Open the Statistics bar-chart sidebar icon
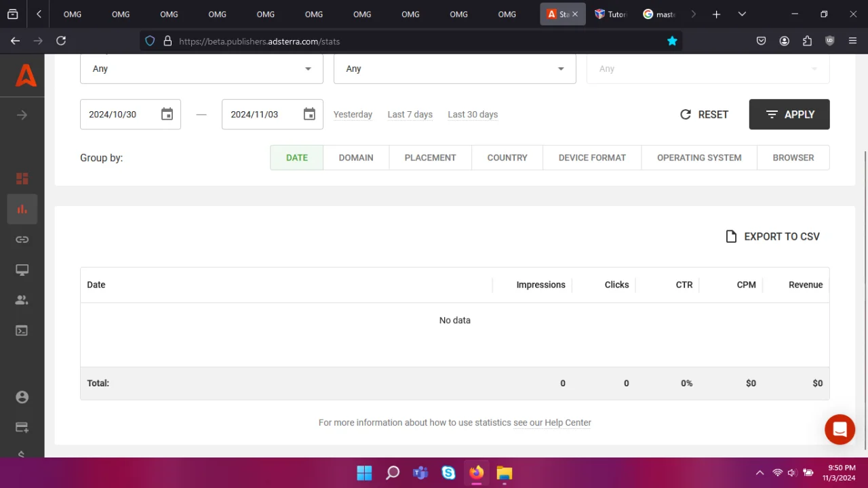The width and height of the screenshot is (868, 488). pos(22,209)
